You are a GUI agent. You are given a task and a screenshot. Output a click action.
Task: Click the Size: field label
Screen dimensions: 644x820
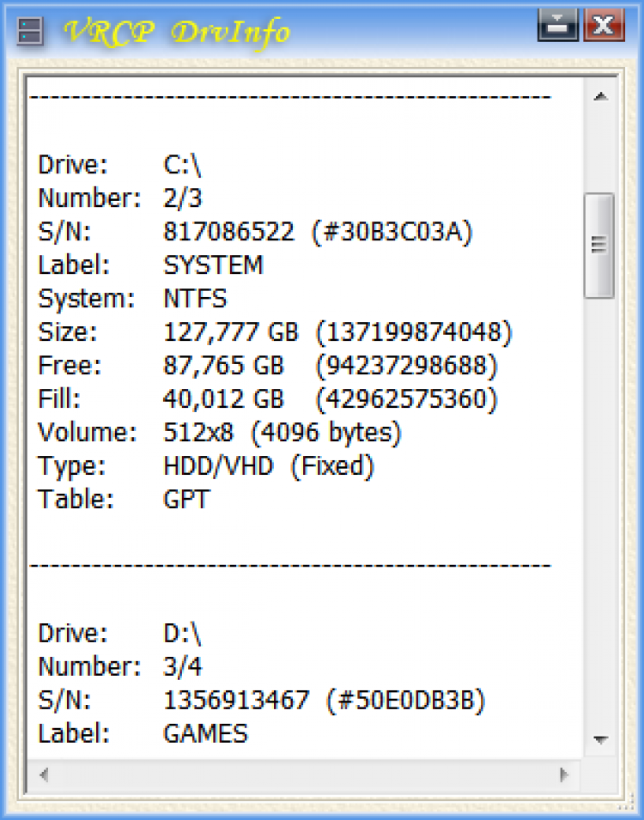coord(68,332)
